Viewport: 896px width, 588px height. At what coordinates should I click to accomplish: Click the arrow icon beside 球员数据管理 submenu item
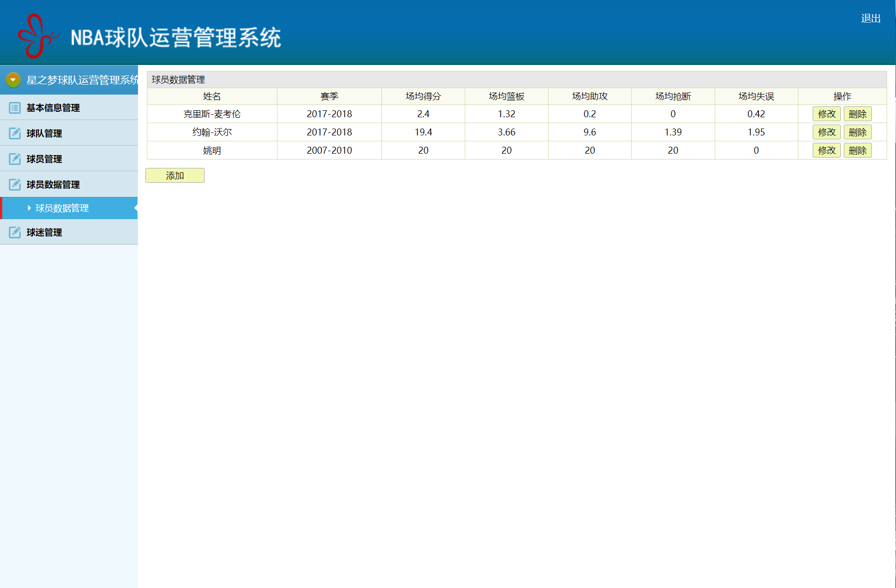pos(29,208)
